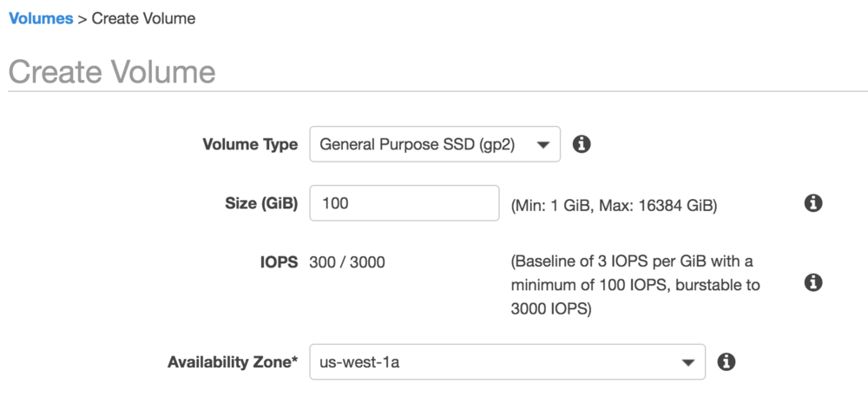The height and width of the screenshot is (397, 868).
Task: Click the Volume Type dropdown arrow
Action: [x=543, y=145]
